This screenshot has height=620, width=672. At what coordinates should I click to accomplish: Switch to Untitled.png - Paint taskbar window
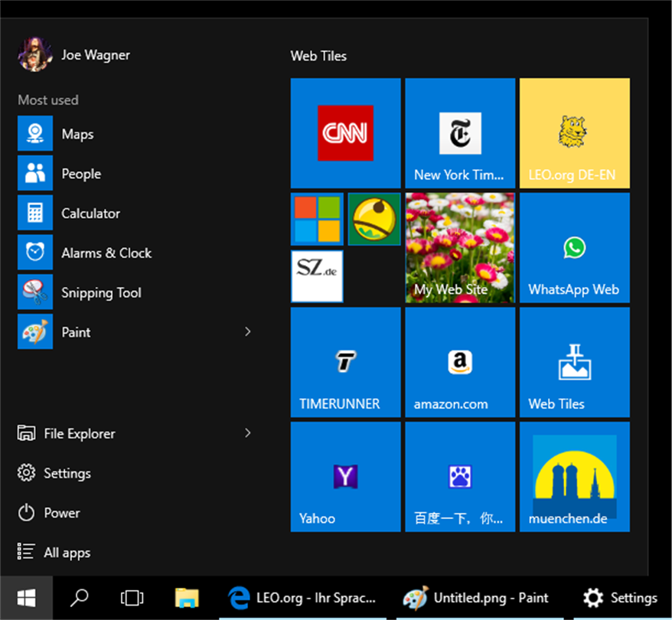point(476,598)
